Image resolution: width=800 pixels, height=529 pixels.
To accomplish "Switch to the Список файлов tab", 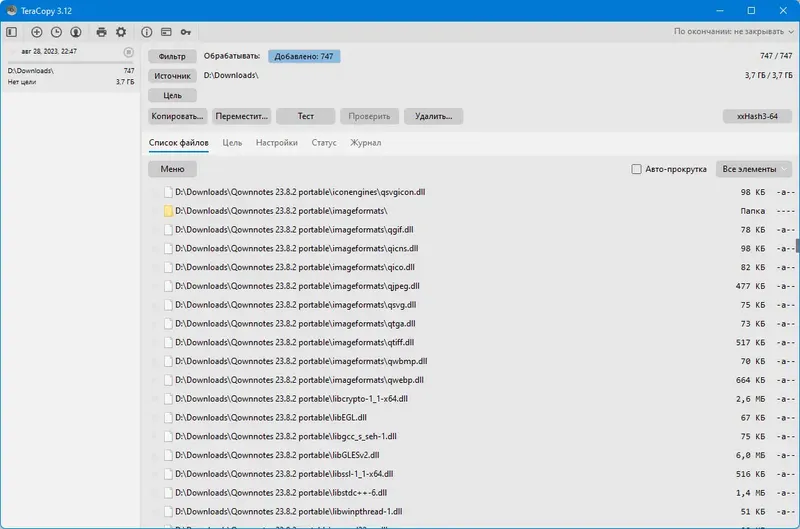I will pos(179,143).
